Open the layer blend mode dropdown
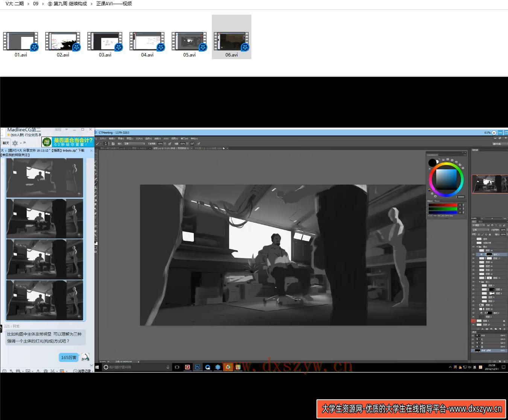Image resolution: width=508 pixels, height=420 pixels. click(481, 230)
